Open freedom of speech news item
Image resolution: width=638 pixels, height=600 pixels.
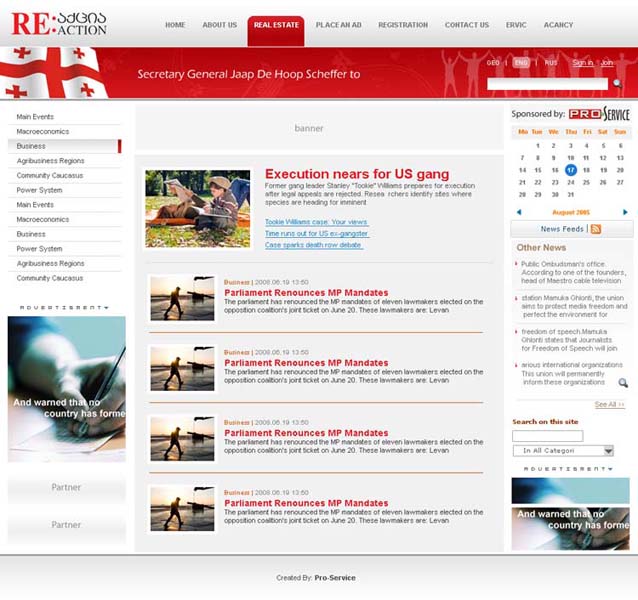pos(568,340)
